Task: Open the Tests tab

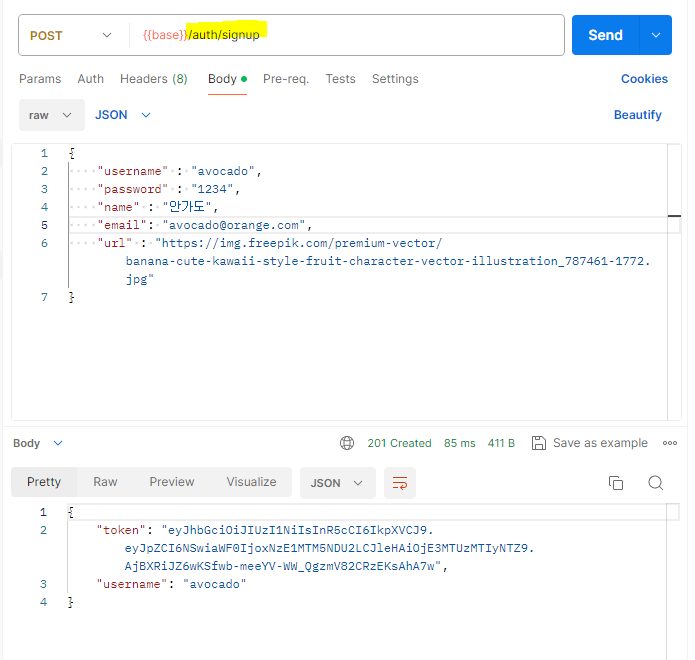Action: pos(340,79)
